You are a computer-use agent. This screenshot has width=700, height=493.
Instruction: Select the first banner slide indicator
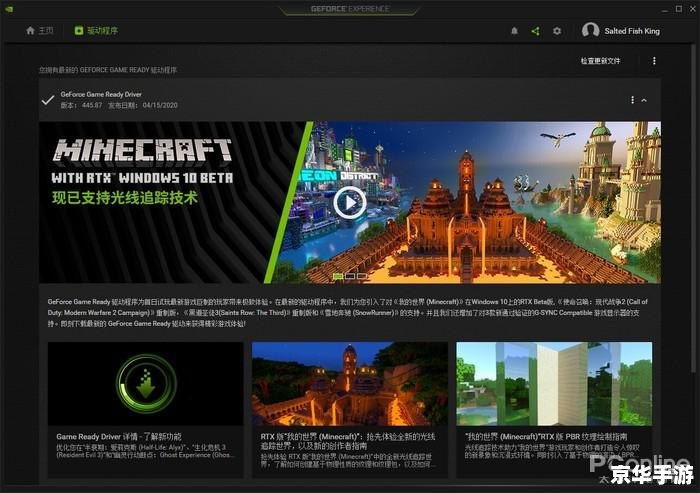(338, 276)
